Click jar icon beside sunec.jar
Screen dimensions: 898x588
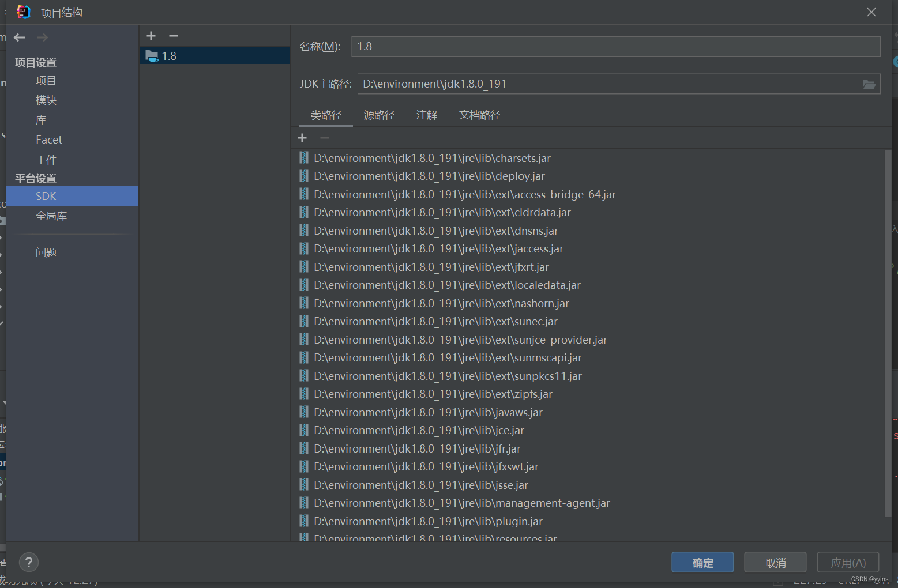pyautogui.click(x=304, y=321)
